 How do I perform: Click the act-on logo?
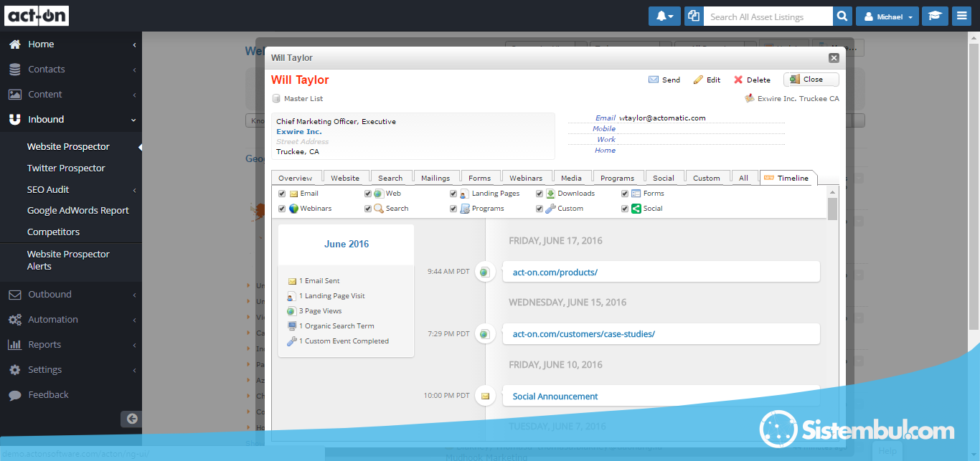pos(38,15)
